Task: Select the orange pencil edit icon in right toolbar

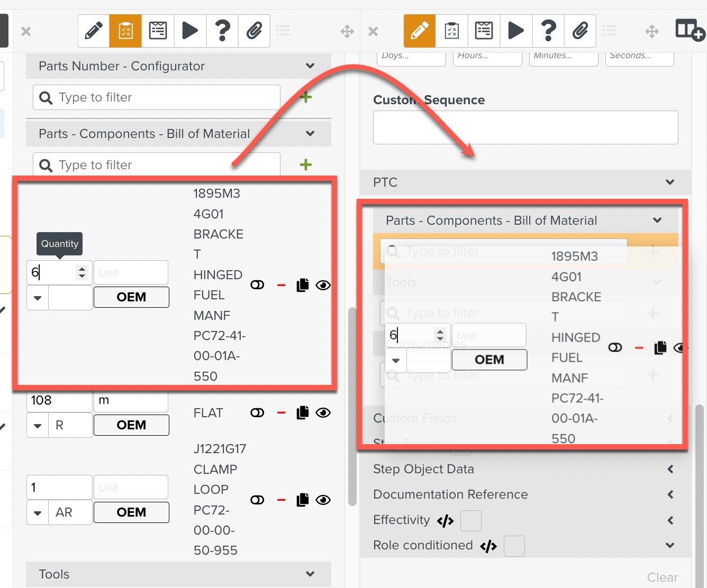Action: click(419, 31)
